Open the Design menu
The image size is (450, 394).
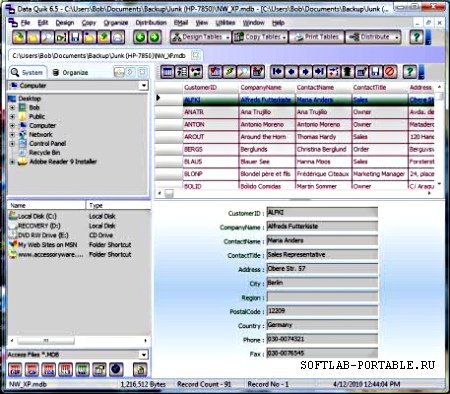(x=65, y=23)
